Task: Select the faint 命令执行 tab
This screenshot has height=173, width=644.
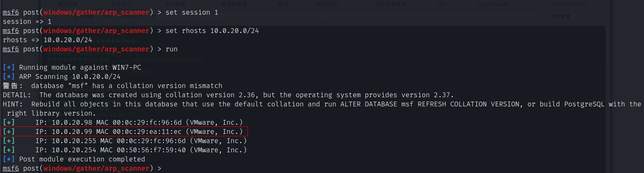Action: 121,4
